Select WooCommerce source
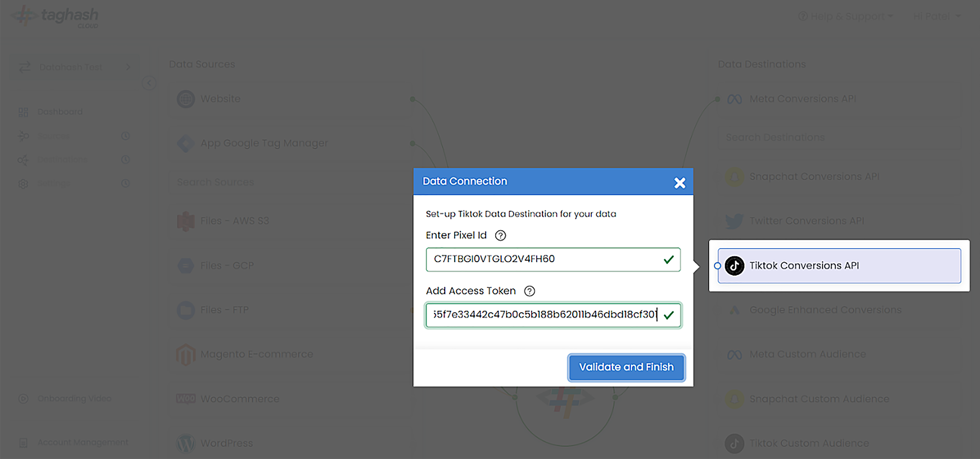This screenshot has width=980, height=459. [x=291, y=399]
